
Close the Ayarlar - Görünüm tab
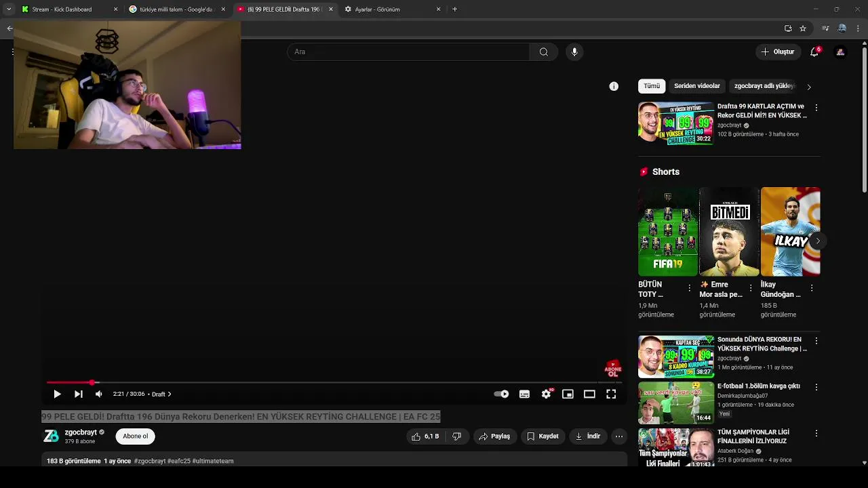point(439,9)
